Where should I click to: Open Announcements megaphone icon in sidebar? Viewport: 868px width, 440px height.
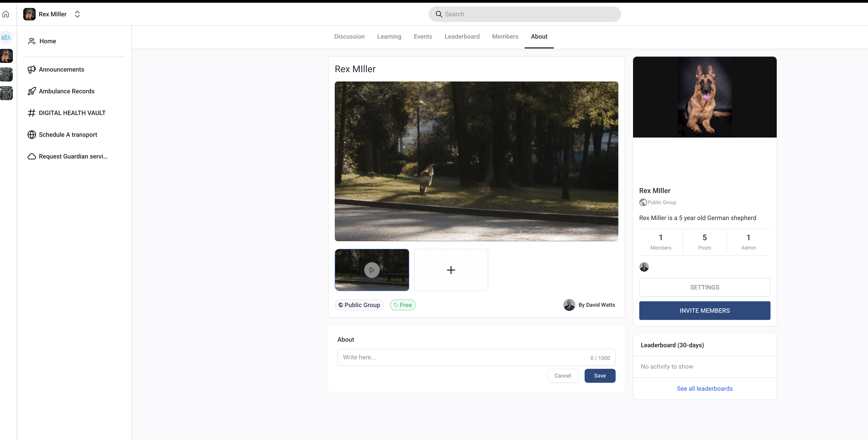pos(32,69)
